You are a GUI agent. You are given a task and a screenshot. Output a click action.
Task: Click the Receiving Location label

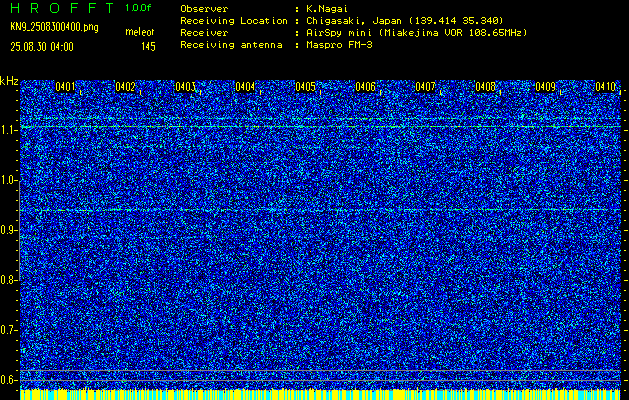pos(234,21)
